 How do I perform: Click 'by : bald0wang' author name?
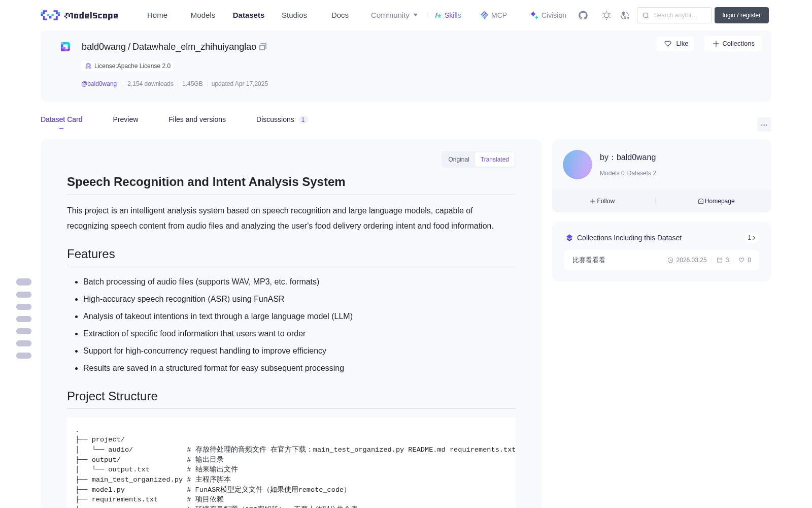628,157
